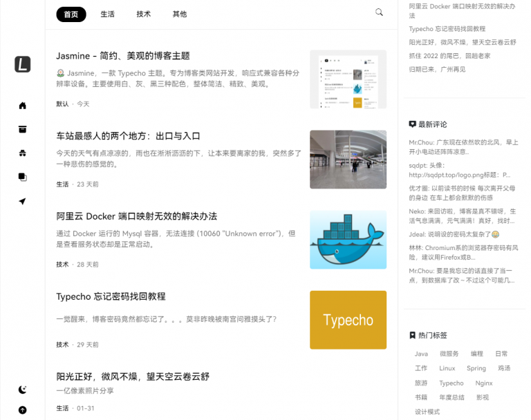Open the Jasmine theme article title
Image resolution: width=531 pixels, height=420 pixels.
pyautogui.click(x=123, y=56)
